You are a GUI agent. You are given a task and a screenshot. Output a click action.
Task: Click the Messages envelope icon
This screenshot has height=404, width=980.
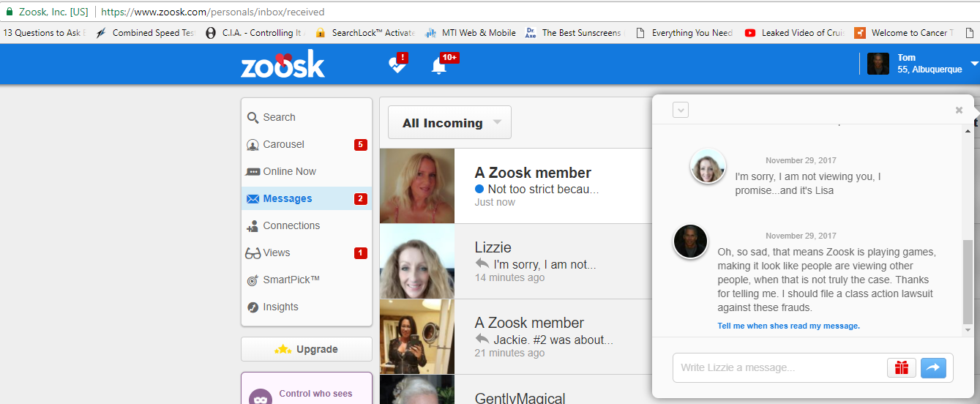253,199
